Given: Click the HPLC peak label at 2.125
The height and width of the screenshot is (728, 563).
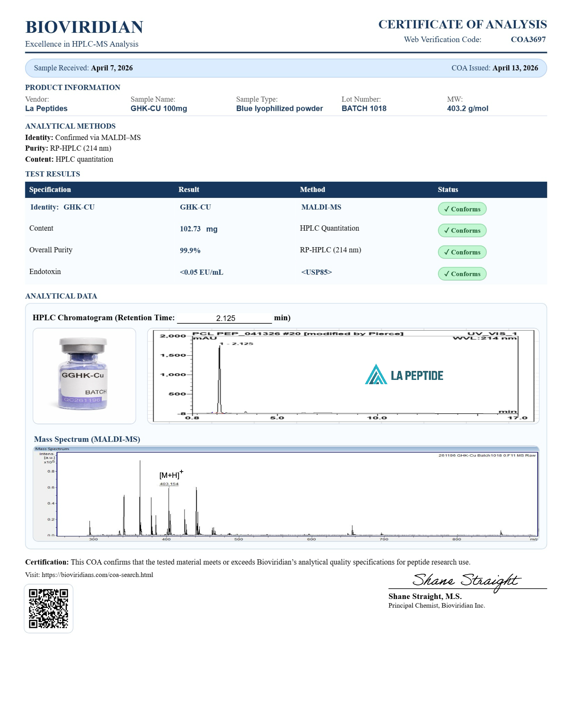Looking at the screenshot, I should click(x=237, y=343).
